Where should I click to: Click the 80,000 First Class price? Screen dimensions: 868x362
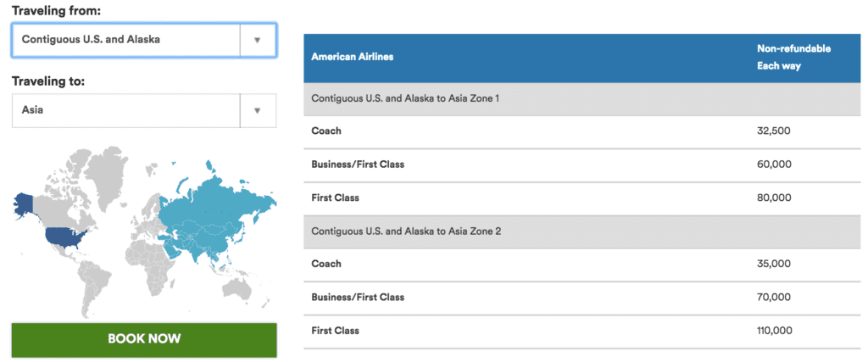(x=774, y=198)
